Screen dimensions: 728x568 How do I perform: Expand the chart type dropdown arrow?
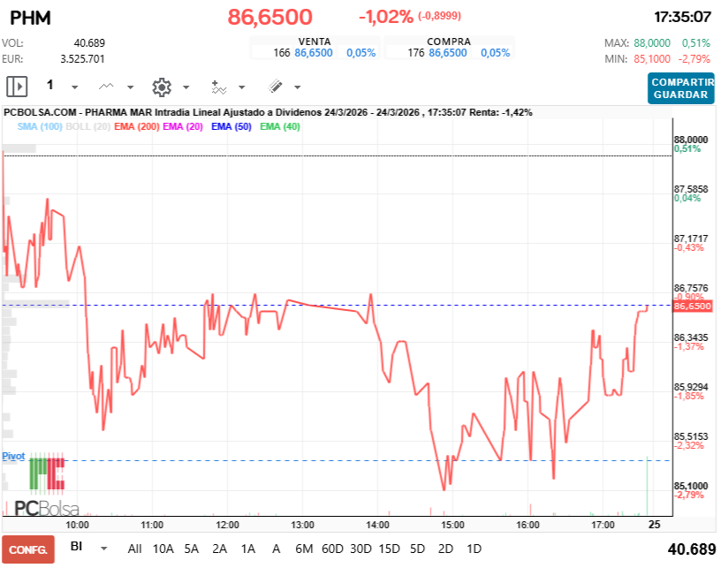click(131, 87)
